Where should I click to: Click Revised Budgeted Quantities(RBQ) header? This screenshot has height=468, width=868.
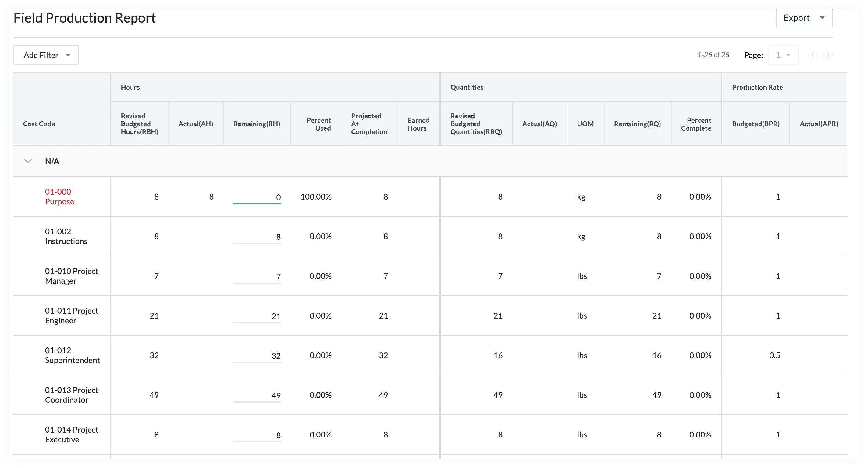pyautogui.click(x=476, y=124)
